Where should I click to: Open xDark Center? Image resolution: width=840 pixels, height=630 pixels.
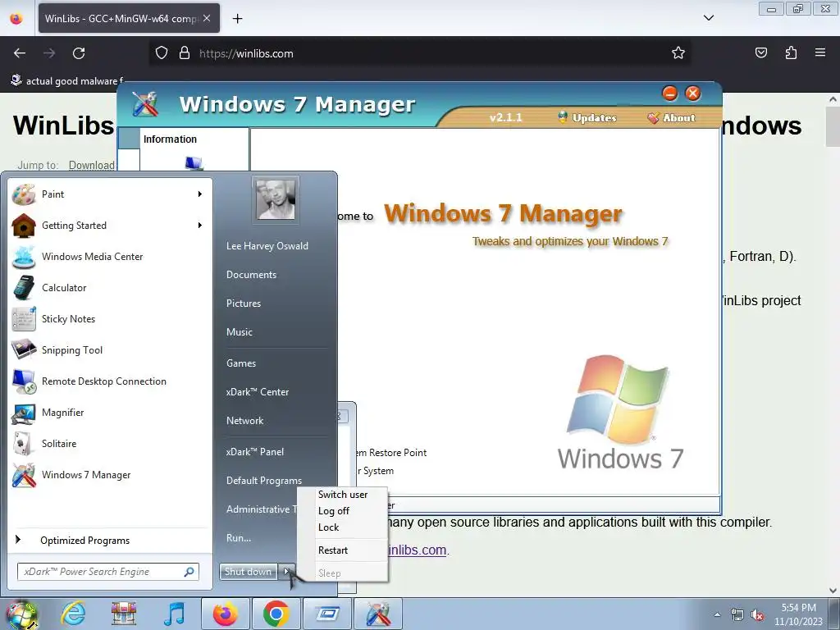[258, 392]
